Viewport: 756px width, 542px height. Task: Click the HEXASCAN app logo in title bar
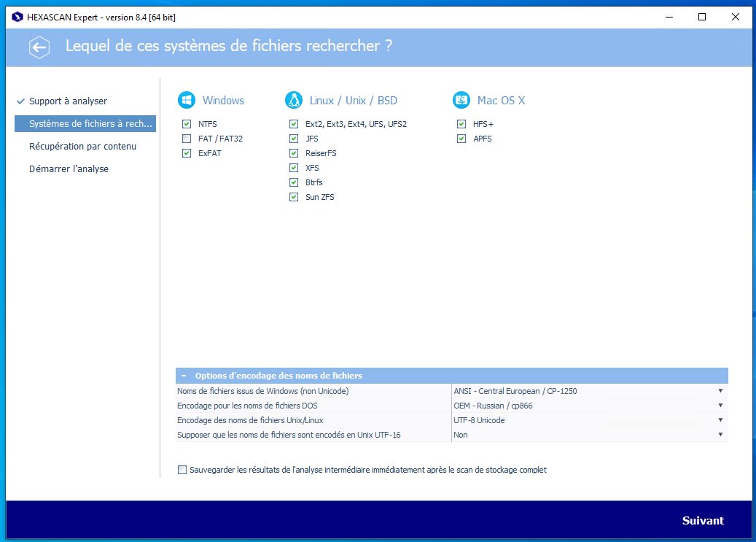click(x=17, y=18)
